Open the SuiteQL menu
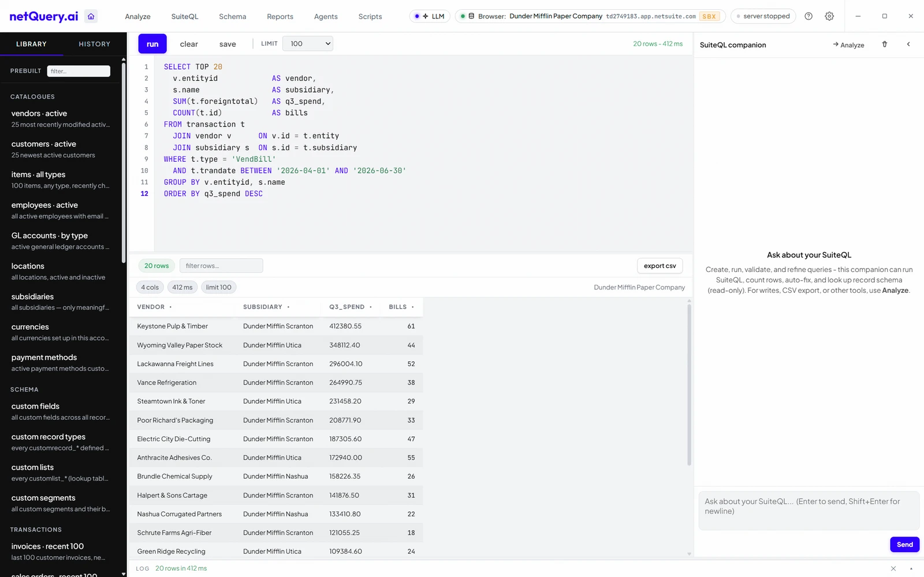Screen dimensions: 924x577 [185, 16]
